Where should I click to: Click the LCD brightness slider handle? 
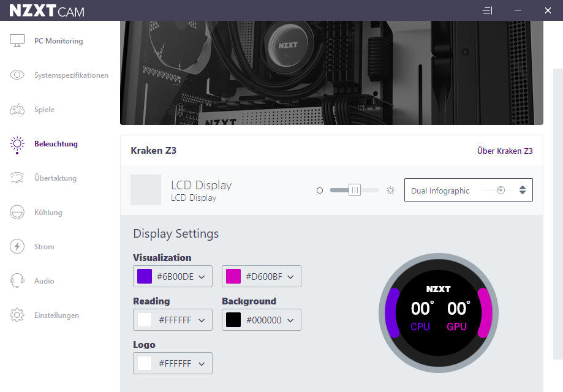pos(355,190)
